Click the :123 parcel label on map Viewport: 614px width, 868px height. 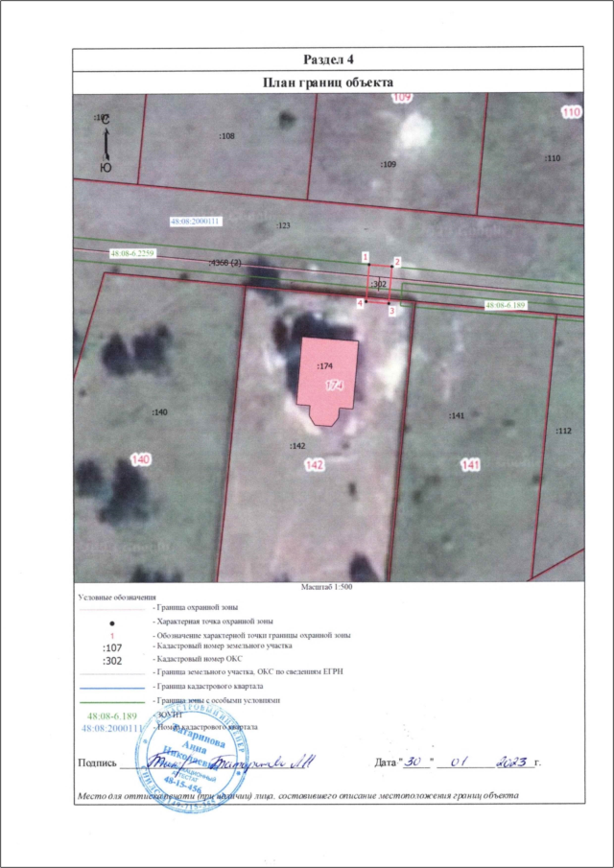point(283,225)
